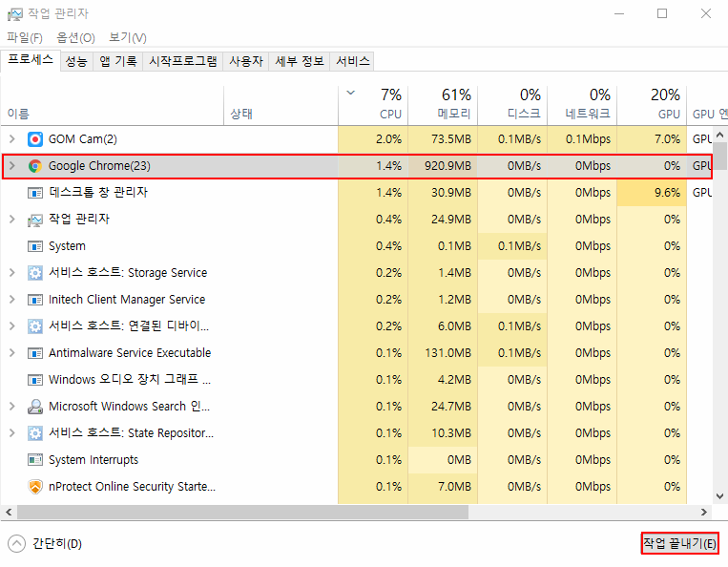Click the vertical scrollbar up arrow
Screen dimensions: 728x567
(719, 136)
